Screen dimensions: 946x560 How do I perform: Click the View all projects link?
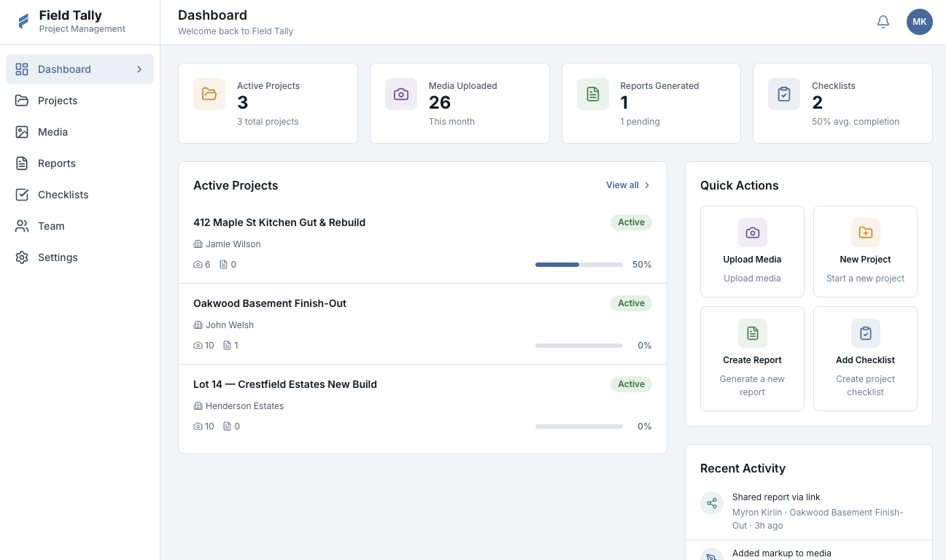coord(622,185)
